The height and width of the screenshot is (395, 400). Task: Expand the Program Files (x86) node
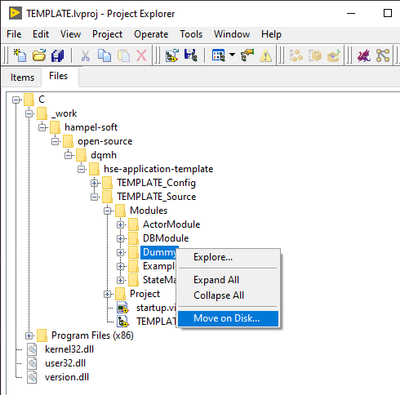point(29,336)
